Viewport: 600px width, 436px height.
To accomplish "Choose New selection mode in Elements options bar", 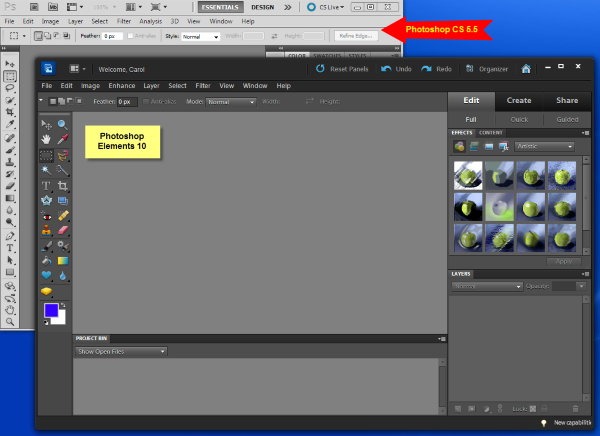I will coord(53,101).
